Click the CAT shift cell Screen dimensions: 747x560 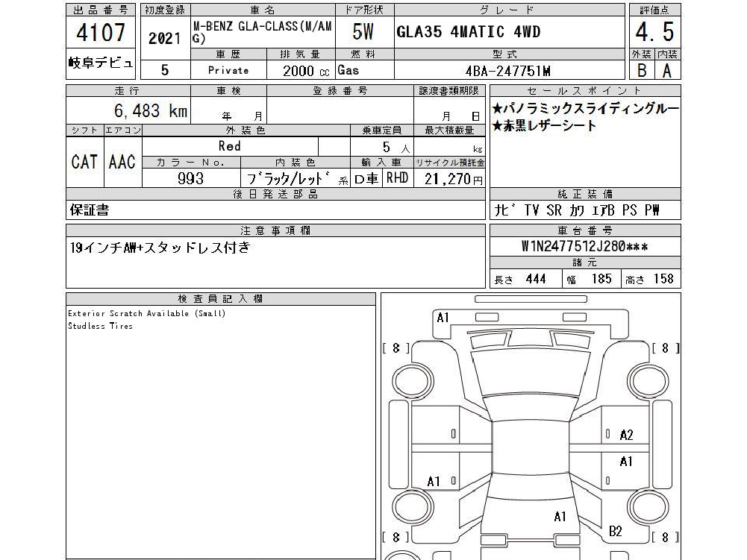coord(84,162)
